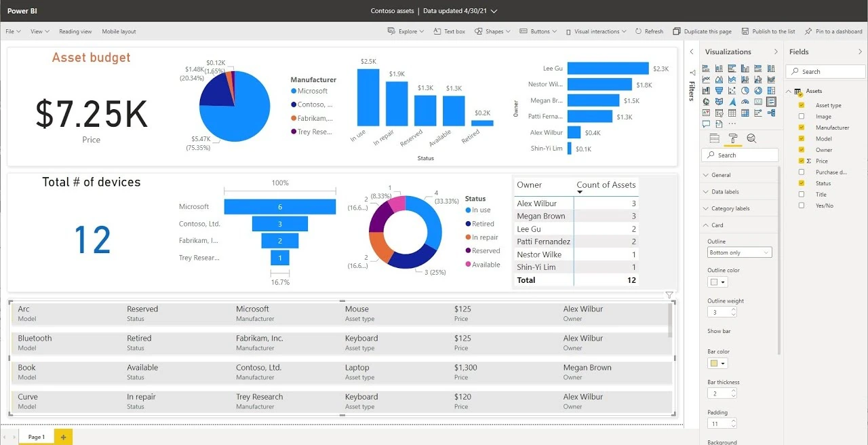Image resolution: width=868 pixels, height=445 pixels.
Task: Select the gauge visualization icon
Action: point(745,102)
